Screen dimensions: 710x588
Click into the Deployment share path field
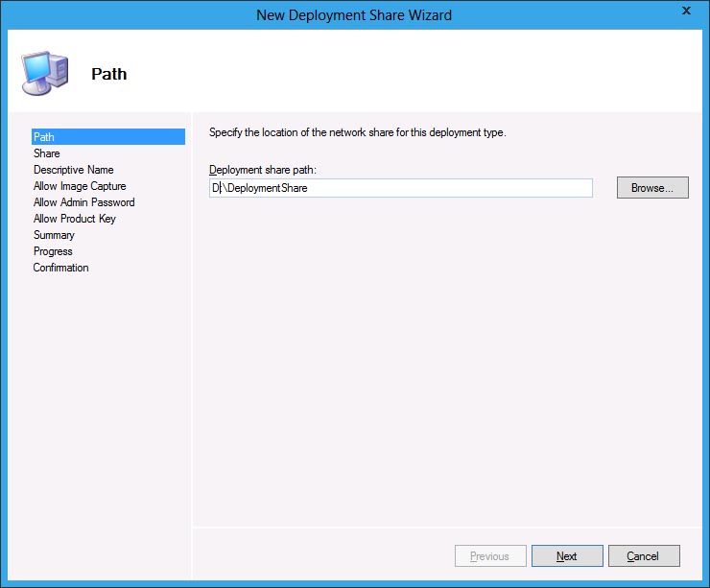[400, 188]
